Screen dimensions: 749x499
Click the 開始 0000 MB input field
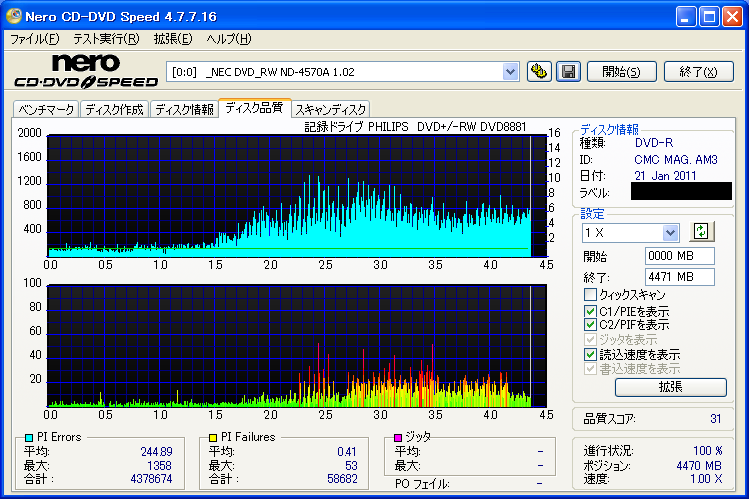click(x=679, y=256)
